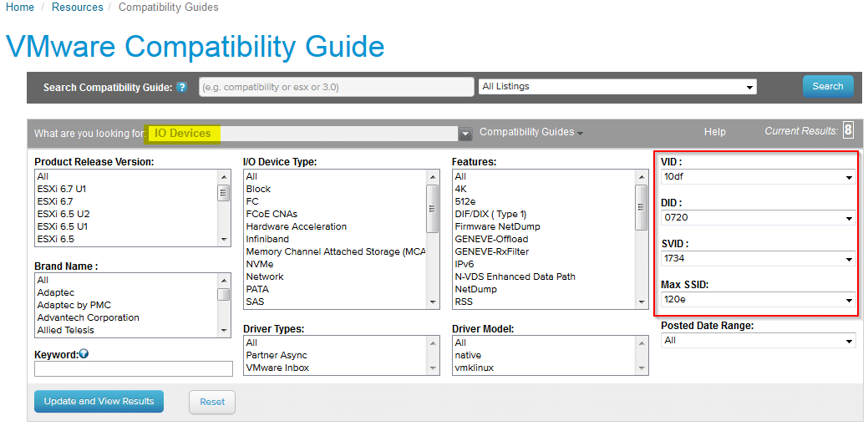This screenshot has height=426, width=868.
Task: Click Features list scrollbar thumb
Action: coord(641,207)
